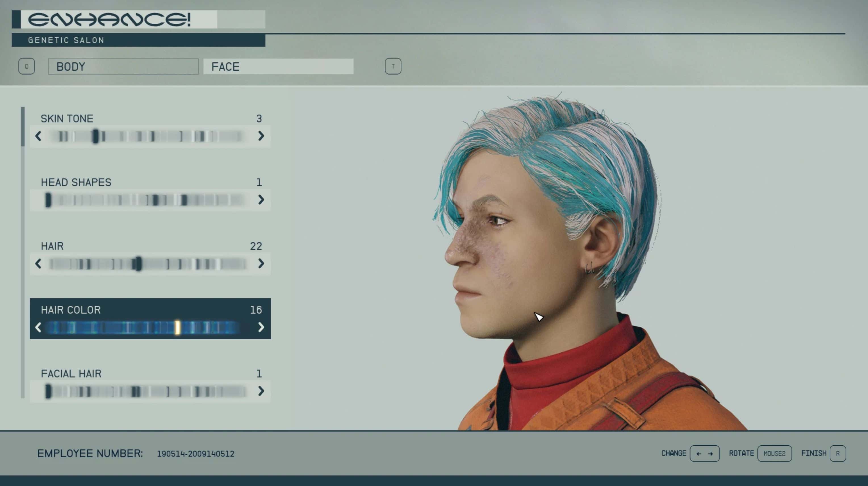Click the FINISH label
This screenshot has height=486, width=868.
tap(813, 453)
